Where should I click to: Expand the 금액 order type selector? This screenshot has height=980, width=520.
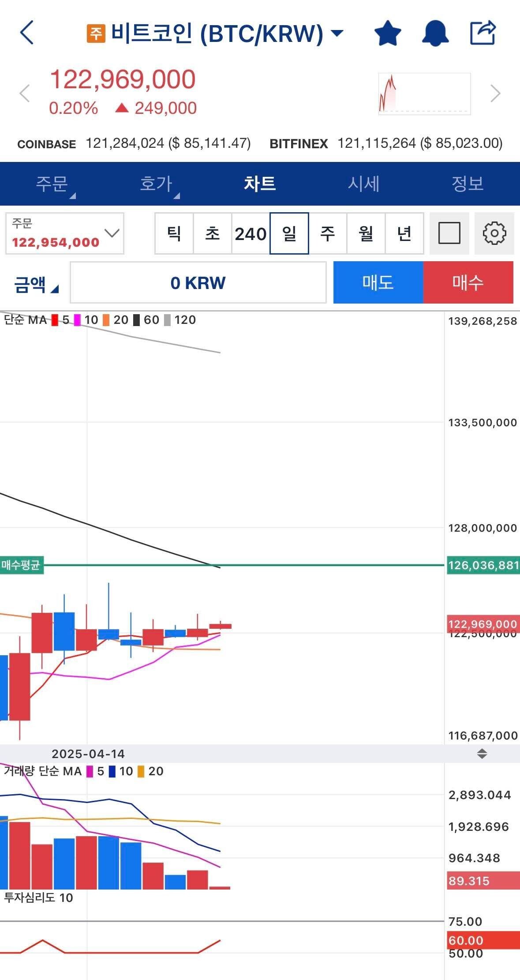pyautogui.click(x=36, y=284)
